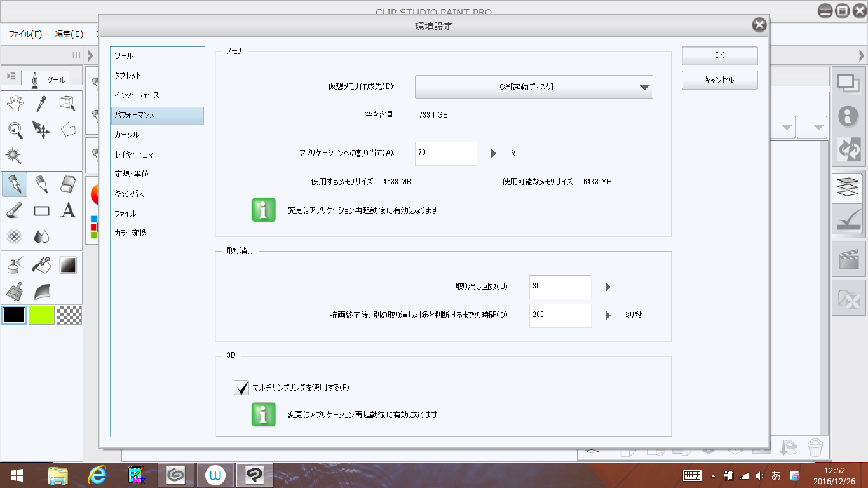Select the Zoom magnifier tool

tap(15, 130)
